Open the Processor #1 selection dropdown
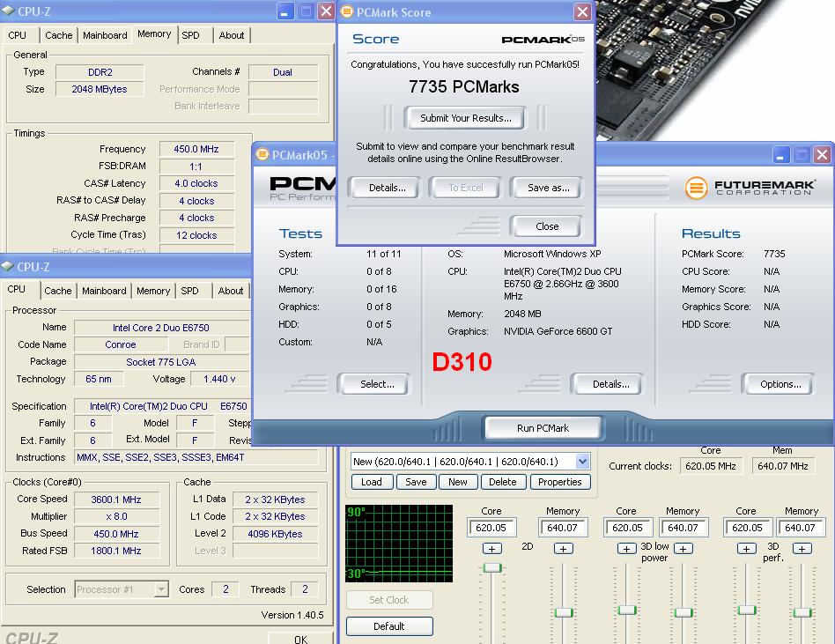The height and width of the screenshot is (644, 835). tap(161, 589)
